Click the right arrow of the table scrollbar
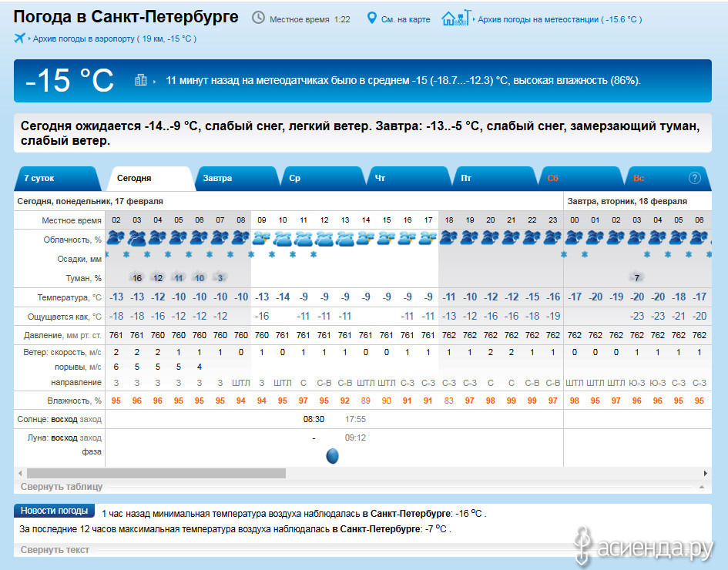Viewport: 728px width, 570px height. click(705, 474)
